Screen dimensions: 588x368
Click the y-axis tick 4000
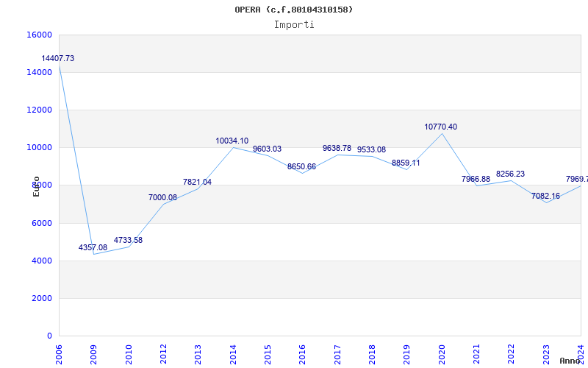point(42,261)
